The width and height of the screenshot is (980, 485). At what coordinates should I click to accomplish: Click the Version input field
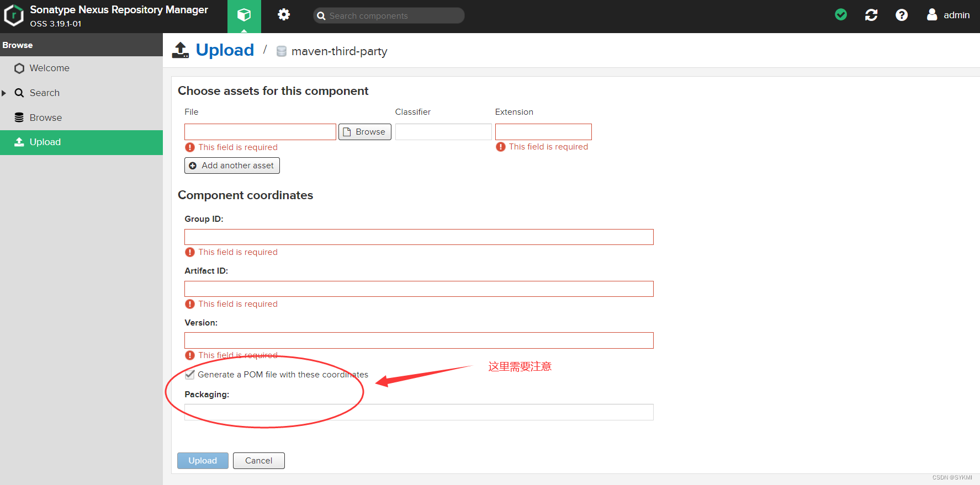[419, 340]
